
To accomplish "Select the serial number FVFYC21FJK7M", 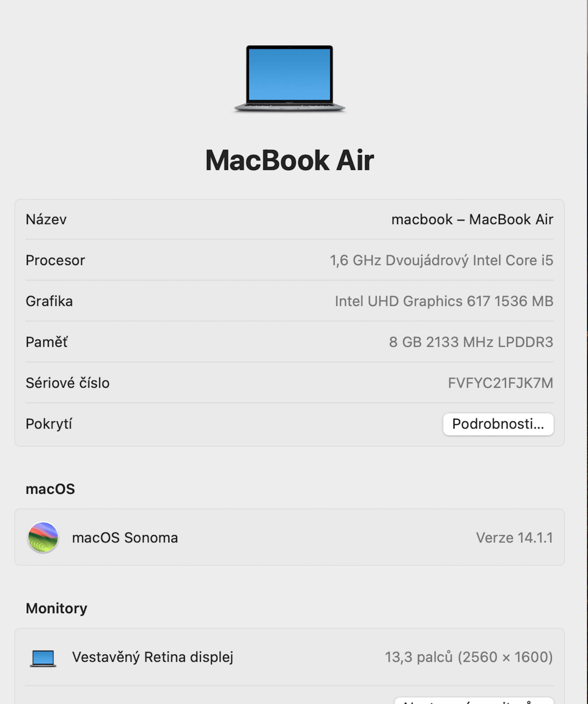I will [500, 383].
